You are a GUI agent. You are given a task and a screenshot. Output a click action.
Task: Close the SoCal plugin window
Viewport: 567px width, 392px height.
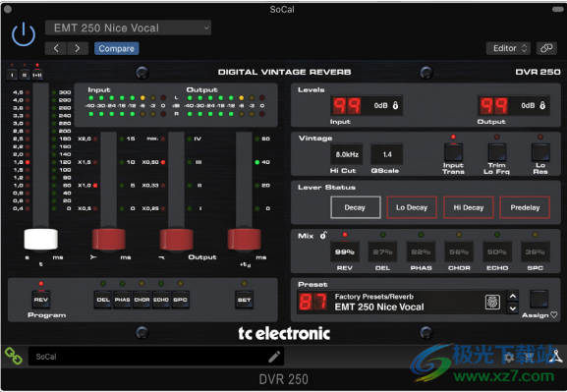[8, 9]
